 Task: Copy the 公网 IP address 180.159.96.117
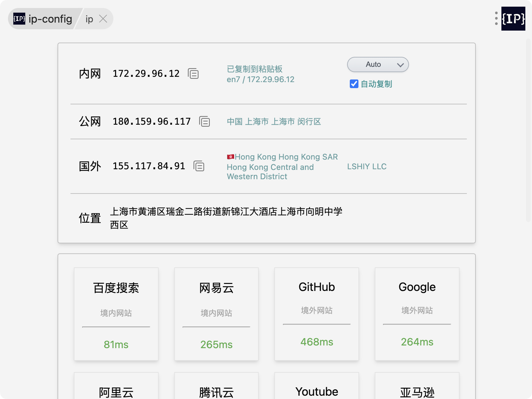(204, 122)
